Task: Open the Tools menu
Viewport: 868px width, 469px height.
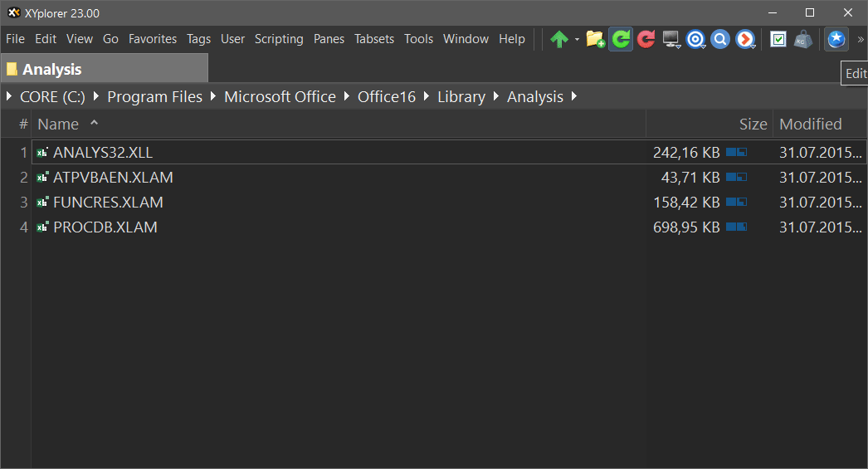Action: pos(418,39)
